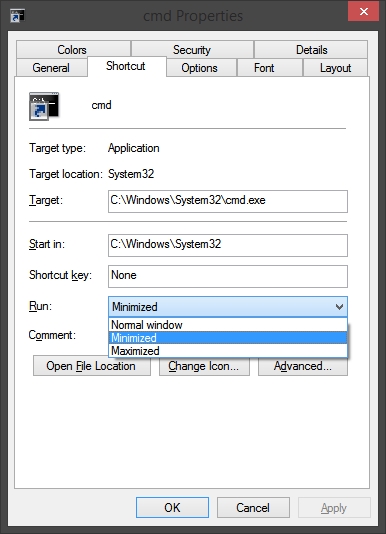Open Advanced shortcut settings

(x=303, y=366)
